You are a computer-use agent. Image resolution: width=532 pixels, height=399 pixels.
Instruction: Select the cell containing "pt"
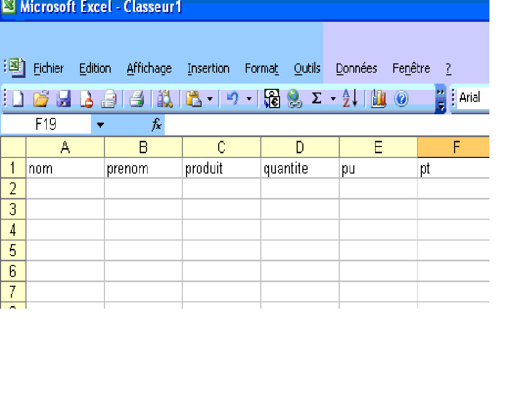[454, 168]
